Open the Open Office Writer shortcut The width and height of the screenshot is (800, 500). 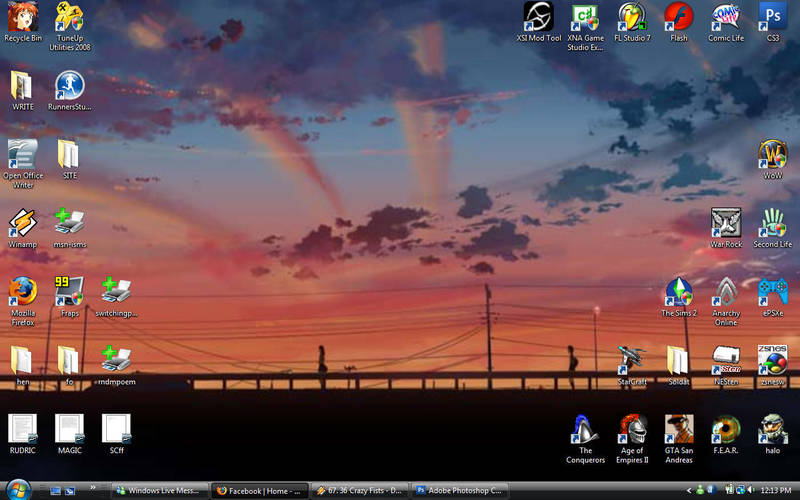click(22, 164)
